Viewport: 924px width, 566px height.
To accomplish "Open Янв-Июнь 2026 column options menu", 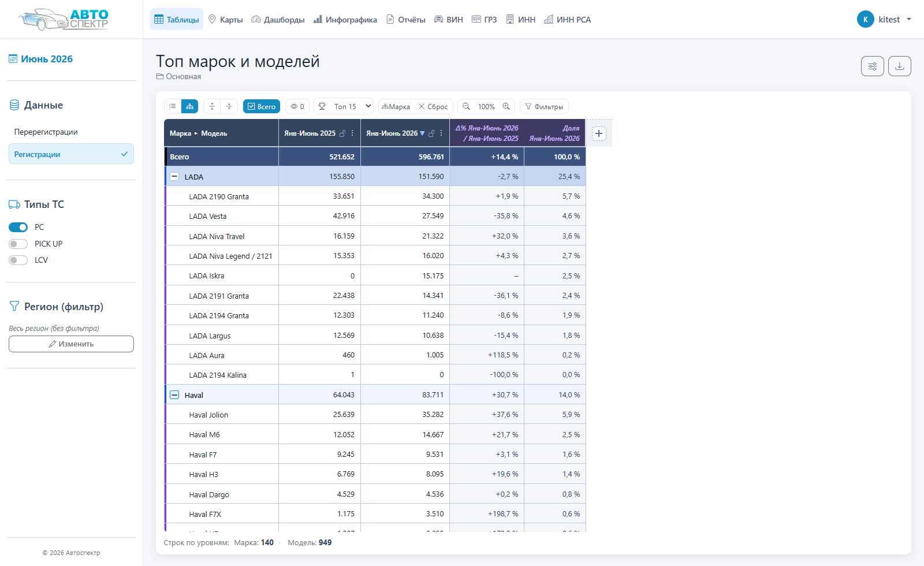I will point(441,133).
